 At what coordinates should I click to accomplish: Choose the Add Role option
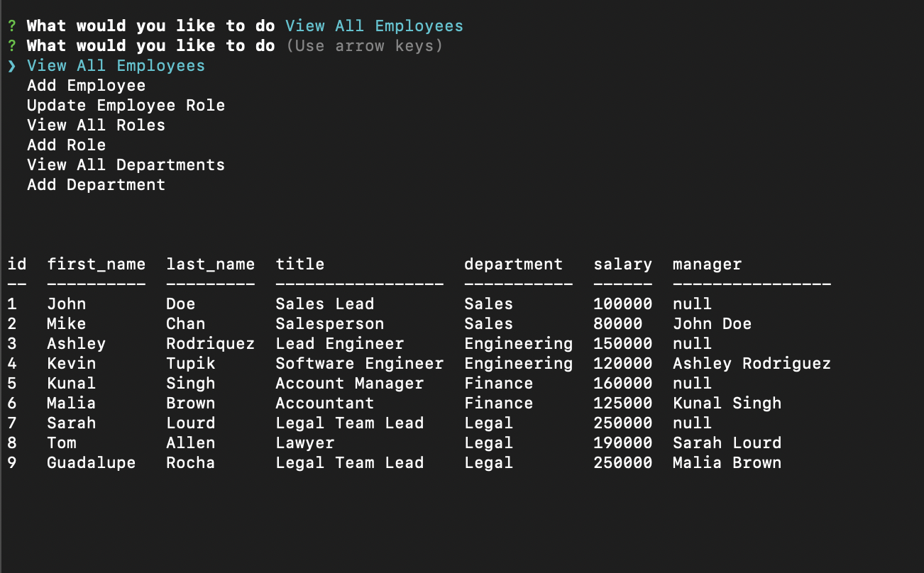(66, 145)
